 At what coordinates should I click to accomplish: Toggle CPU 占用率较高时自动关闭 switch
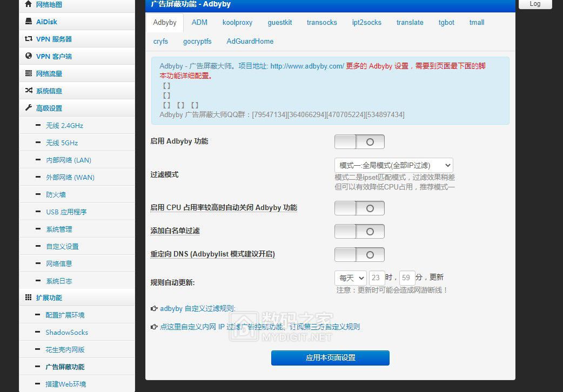pyautogui.click(x=359, y=208)
